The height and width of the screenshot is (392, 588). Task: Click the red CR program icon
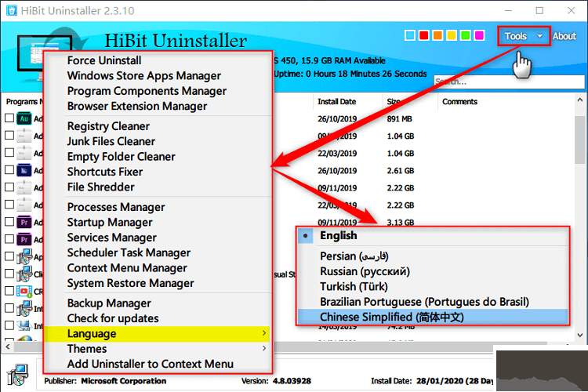pos(24,291)
